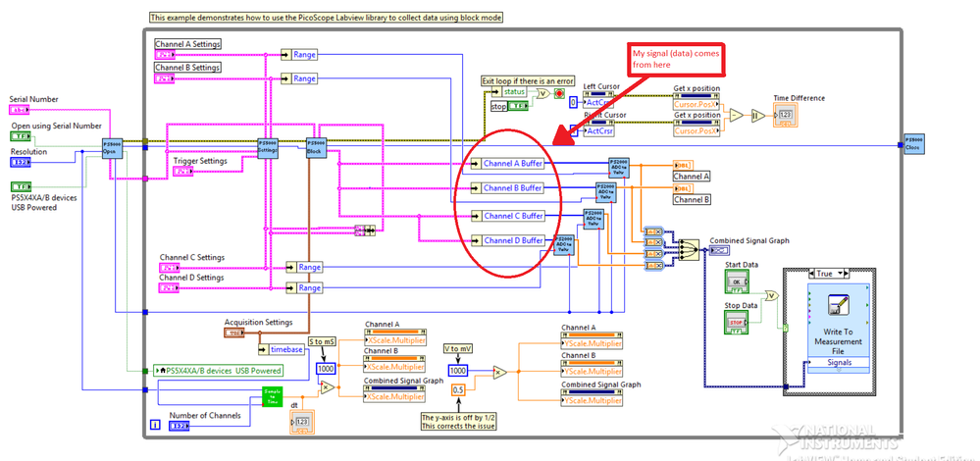The height and width of the screenshot is (461, 980).
Task: Click the Channel B YScale.Multiplier property node
Action: pyautogui.click(x=593, y=368)
